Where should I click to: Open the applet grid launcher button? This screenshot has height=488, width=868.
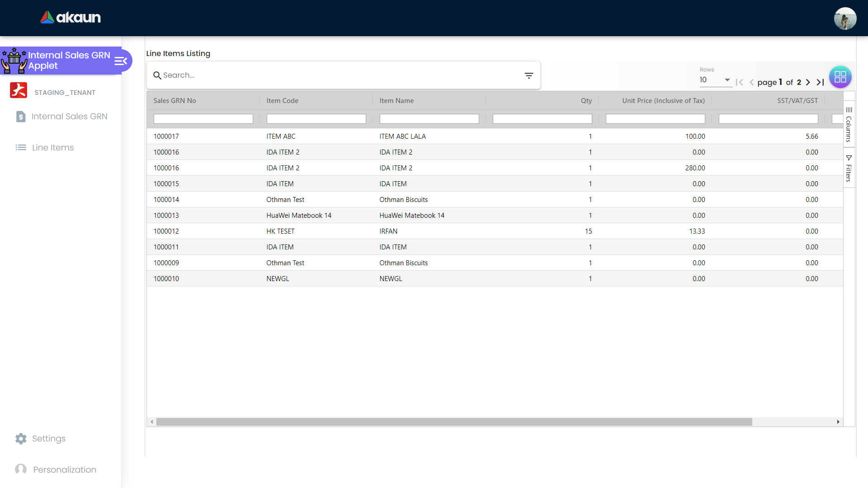(x=840, y=77)
